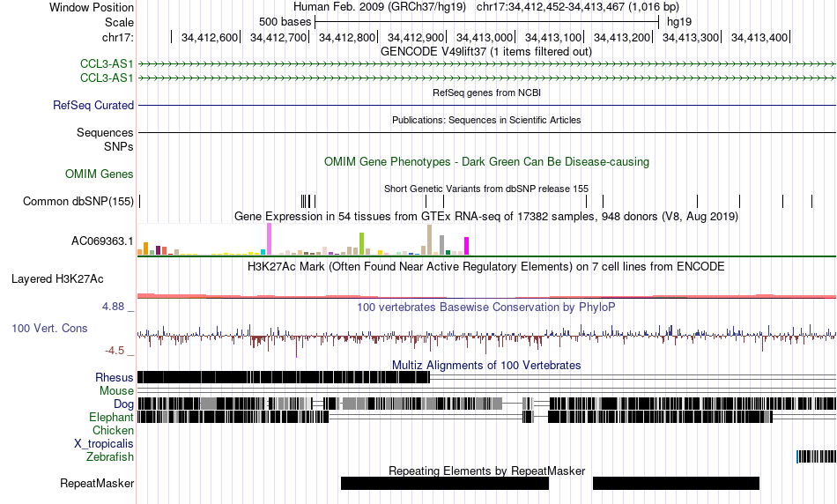The image size is (837, 504).
Task: Click the RepeatMasker side label
Action: pos(97,483)
